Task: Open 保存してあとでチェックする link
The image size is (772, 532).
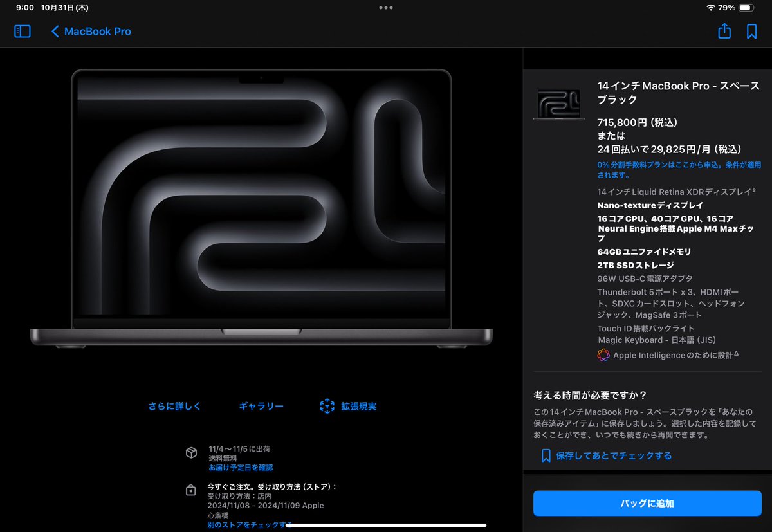Action: [614, 455]
